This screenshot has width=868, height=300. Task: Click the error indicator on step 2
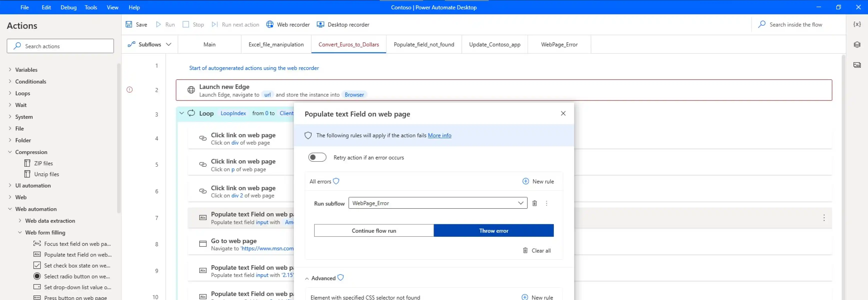(x=129, y=90)
